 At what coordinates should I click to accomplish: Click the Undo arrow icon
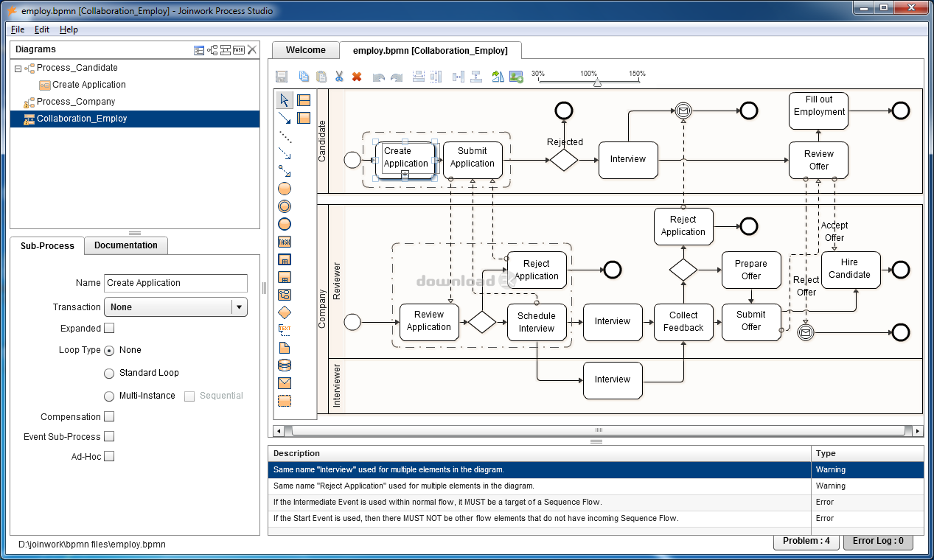pyautogui.click(x=379, y=77)
